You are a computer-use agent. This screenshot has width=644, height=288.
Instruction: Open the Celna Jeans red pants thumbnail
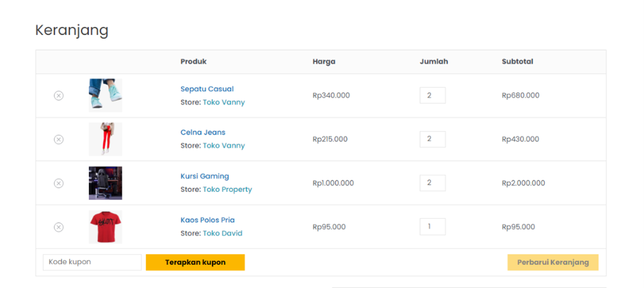(105, 139)
